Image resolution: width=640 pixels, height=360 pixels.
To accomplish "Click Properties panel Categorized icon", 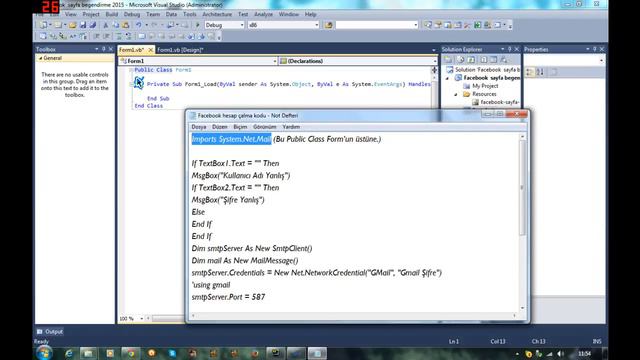I will point(530,72).
